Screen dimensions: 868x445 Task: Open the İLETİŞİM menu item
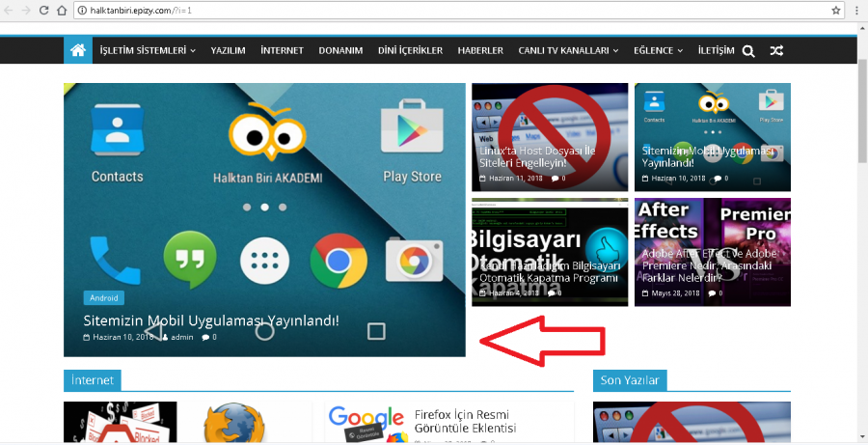pyautogui.click(x=716, y=50)
